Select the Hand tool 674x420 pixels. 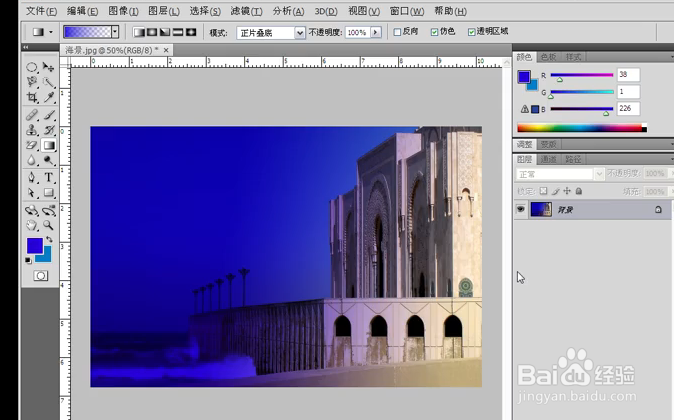(x=32, y=225)
